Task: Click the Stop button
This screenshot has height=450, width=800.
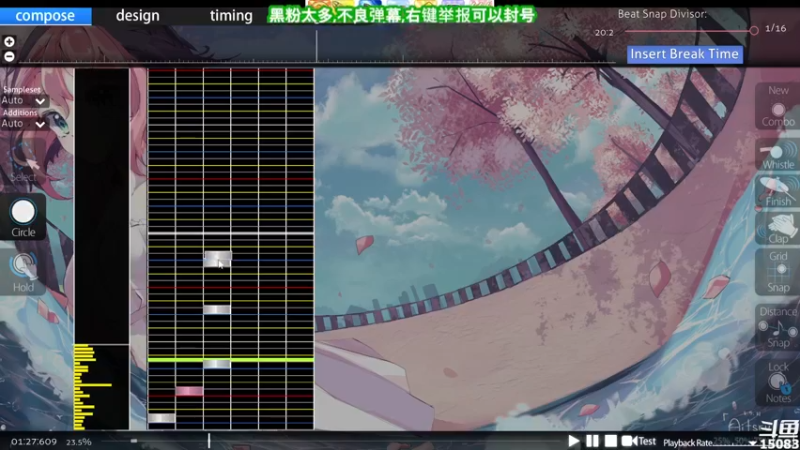Action: coord(611,441)
